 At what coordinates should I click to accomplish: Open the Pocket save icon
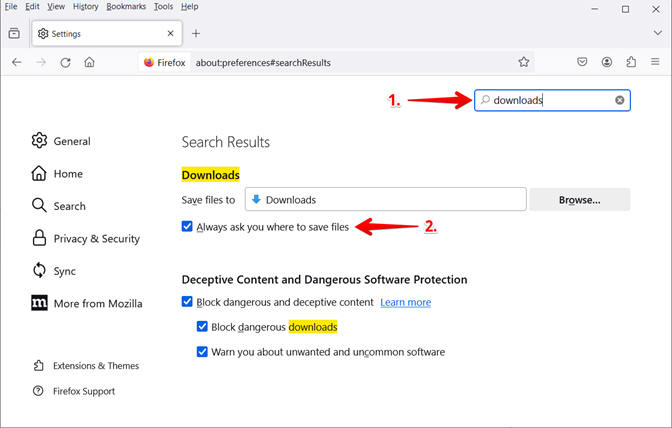pos(582,62)
